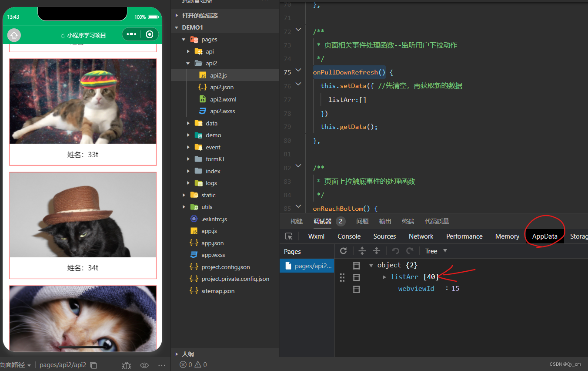Screen dimensions: 588x371
Task: Open the Tree view mode dropdown
Action: 436,251
